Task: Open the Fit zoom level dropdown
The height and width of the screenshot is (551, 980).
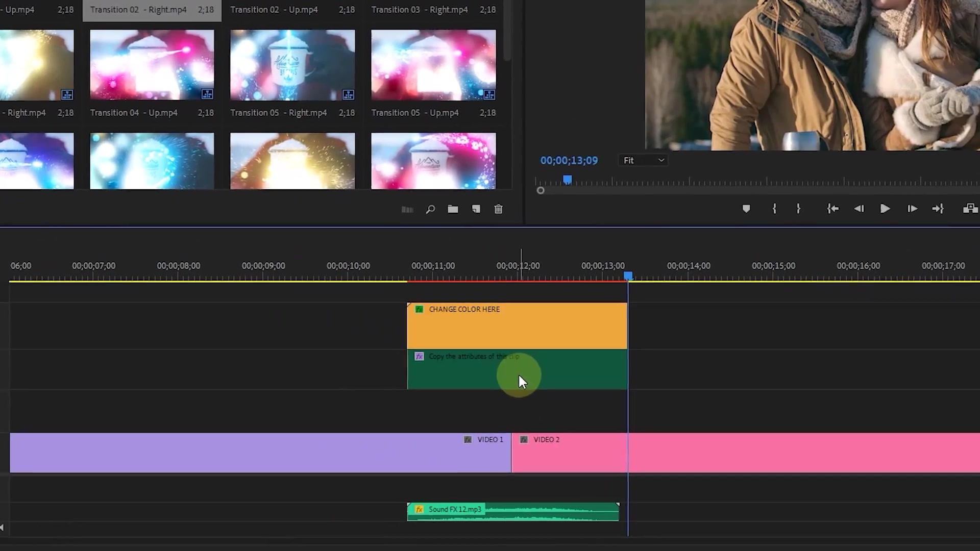Action: click(x=644, y=160)
